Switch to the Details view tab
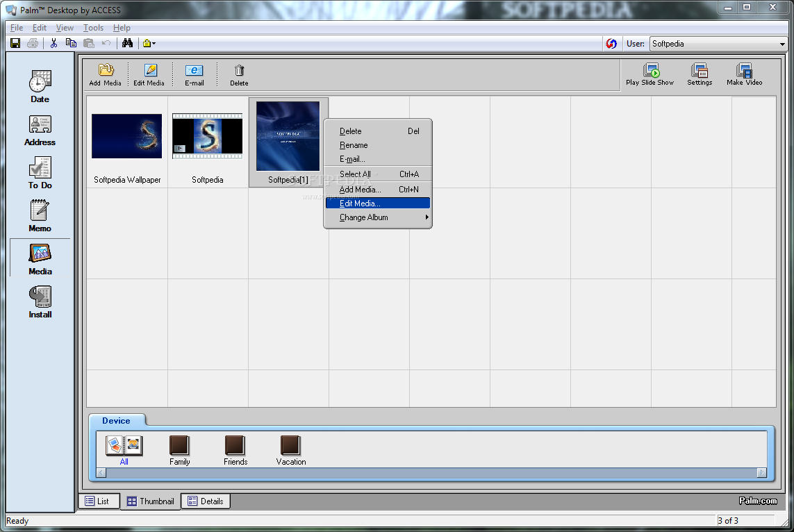This screenshot has height=532, width=794. click(206, 501)
